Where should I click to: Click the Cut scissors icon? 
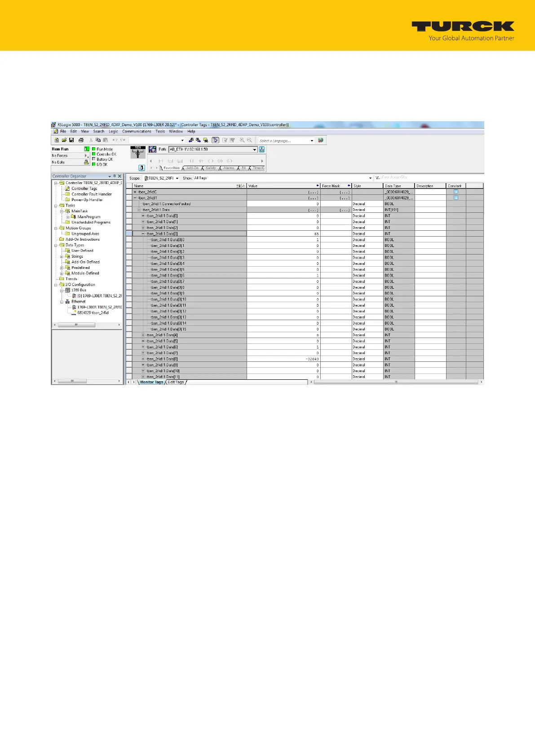[x=91, y=140]
